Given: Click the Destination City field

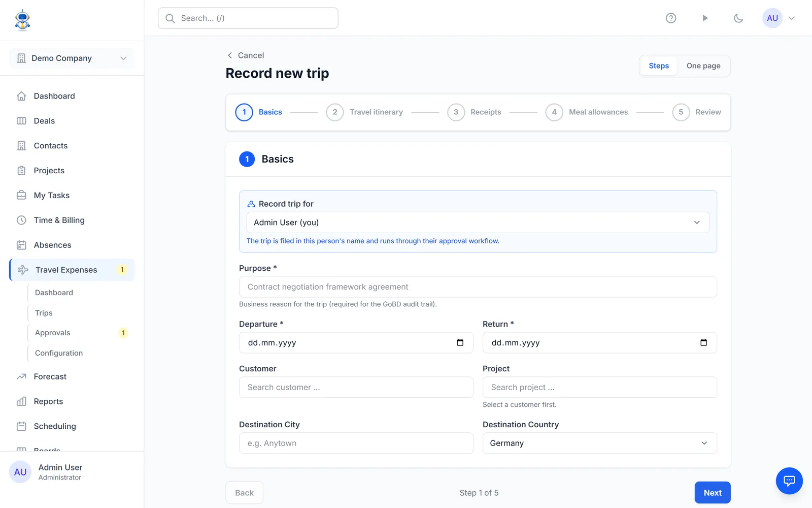Looking at the screenshot, I should pos(356,443).
